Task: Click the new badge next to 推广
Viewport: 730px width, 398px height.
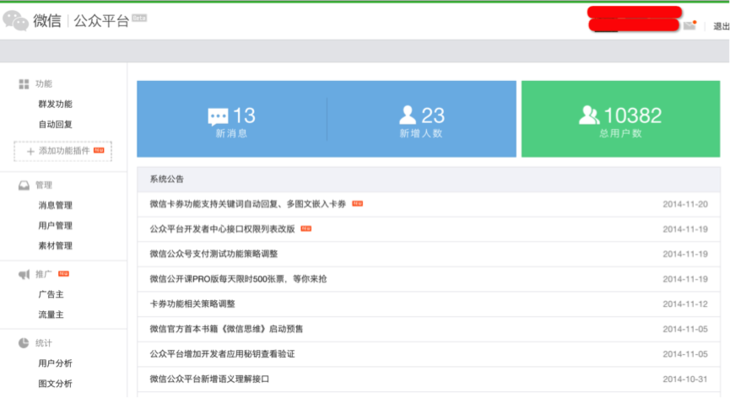Action: click(x=64, y=274)
